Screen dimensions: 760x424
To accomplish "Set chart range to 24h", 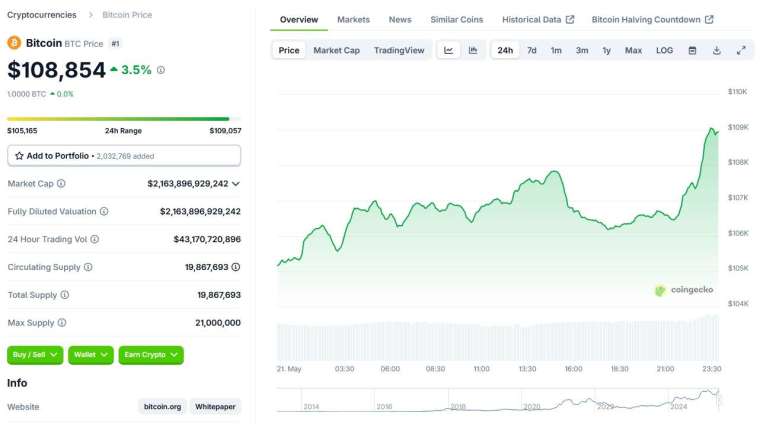I will (x=505, y=50).
